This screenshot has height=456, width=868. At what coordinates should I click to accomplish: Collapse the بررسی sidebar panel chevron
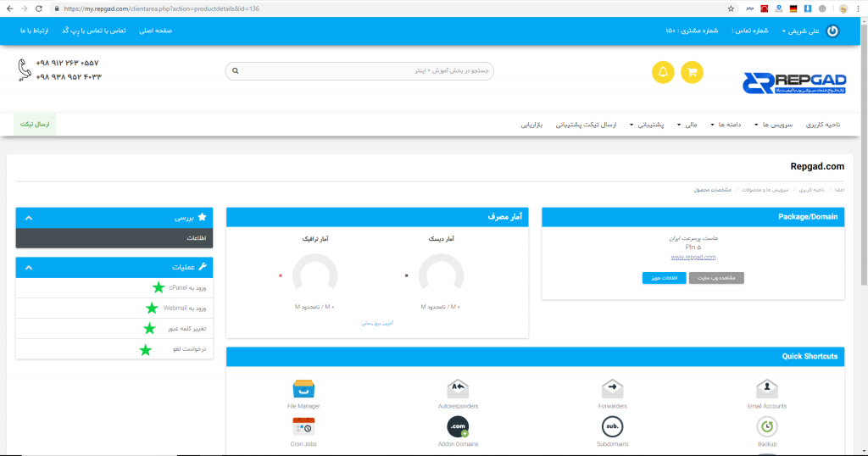tap(29, 218)
